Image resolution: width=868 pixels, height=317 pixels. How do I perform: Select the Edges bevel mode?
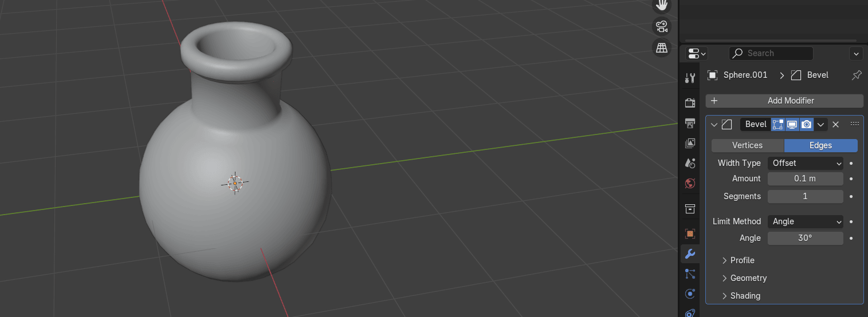(820, 145)
